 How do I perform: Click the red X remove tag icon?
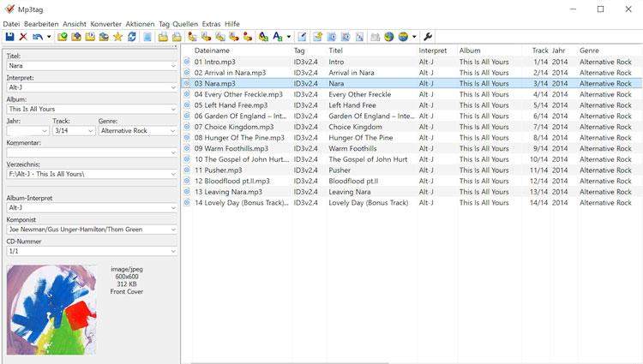tap(23, 37)
